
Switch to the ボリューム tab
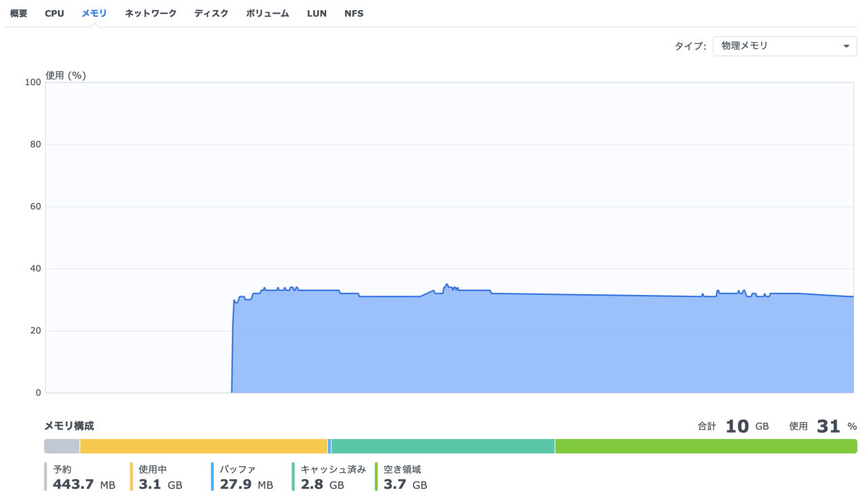click(267, 14)
